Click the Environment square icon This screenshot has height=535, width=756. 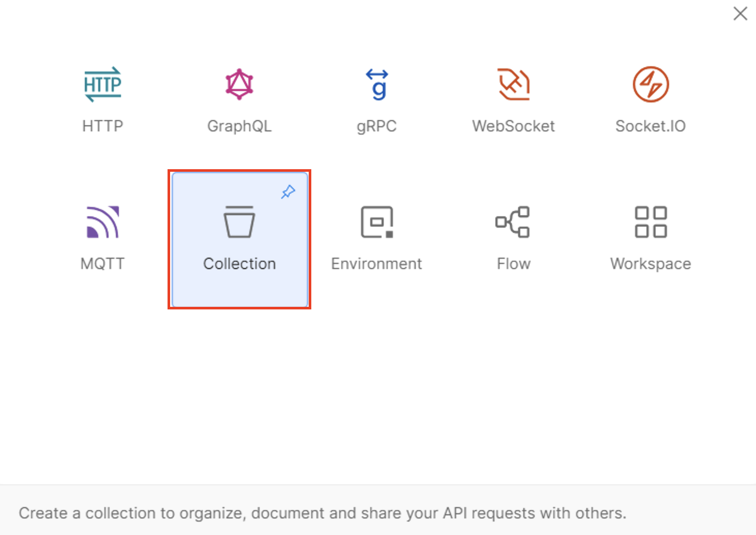tap(377, 222)
